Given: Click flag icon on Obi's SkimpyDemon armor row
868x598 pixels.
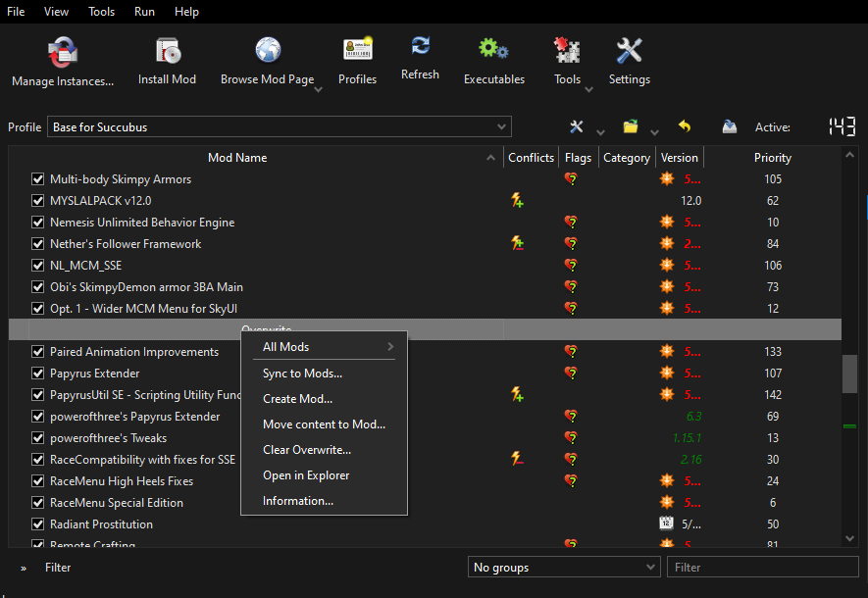Looking at the screenshot, I should coord(571,286).
